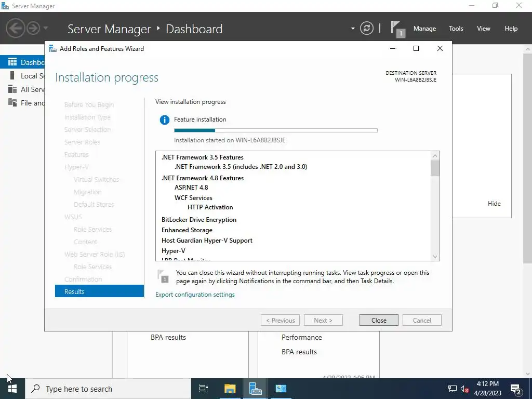The height and width of the screenshot is (399, 532).
Task: Open Task View from the taskbar
Action: [x=204, y=389]
